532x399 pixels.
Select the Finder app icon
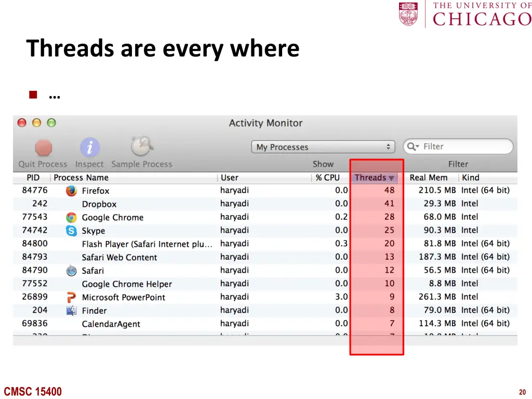[71, 311]
